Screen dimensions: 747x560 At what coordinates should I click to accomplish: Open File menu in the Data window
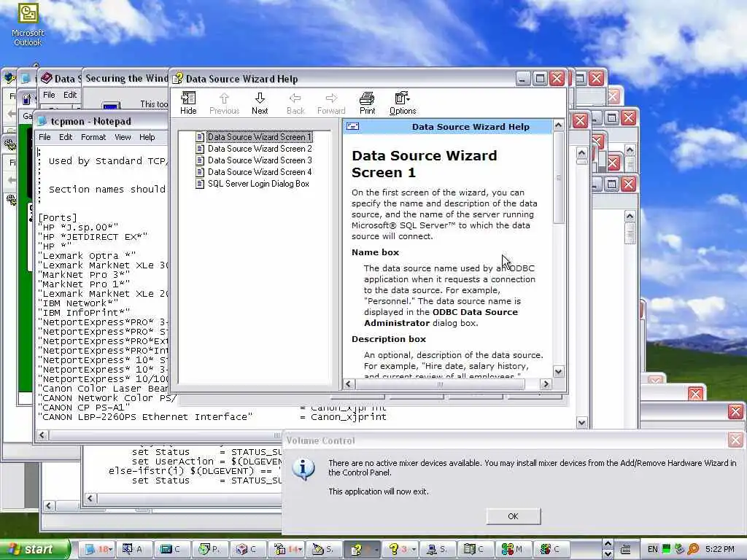coord(49,95)
